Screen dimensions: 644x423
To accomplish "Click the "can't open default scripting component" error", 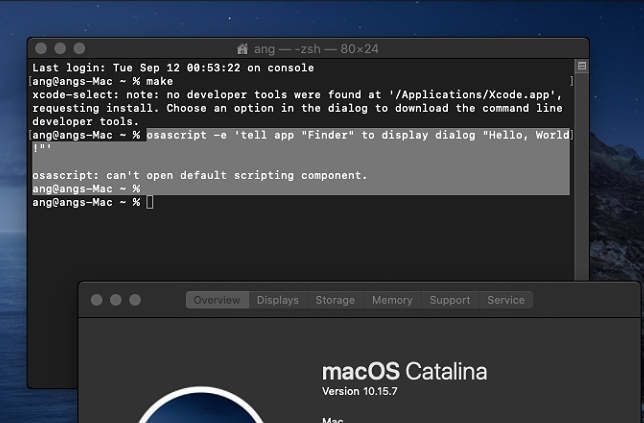I will 200,175.
